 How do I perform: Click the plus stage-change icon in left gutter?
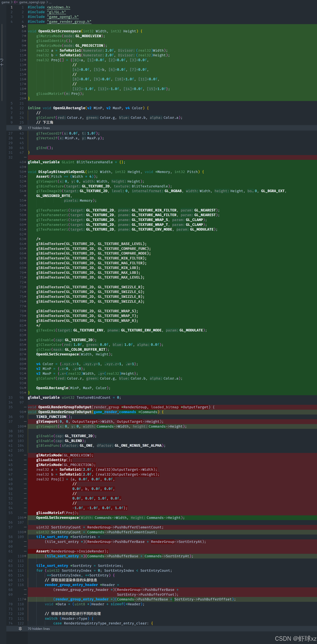[x=2, y=65]
